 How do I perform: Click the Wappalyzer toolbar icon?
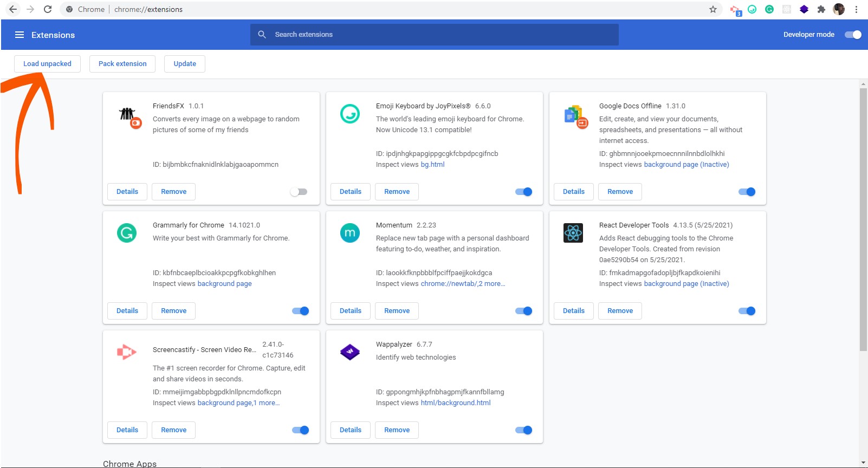(x=804, y=9)
